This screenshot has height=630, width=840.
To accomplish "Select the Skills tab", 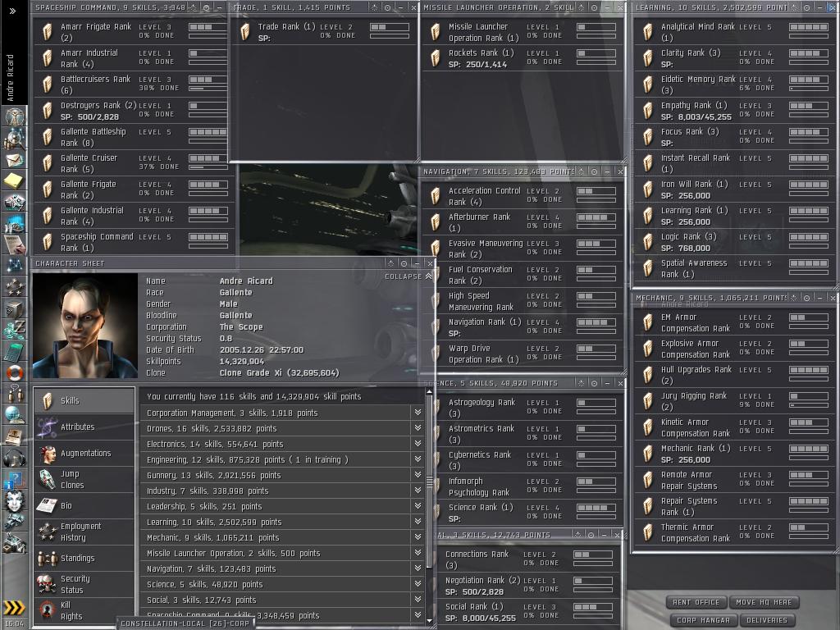I will coord(84,400).
